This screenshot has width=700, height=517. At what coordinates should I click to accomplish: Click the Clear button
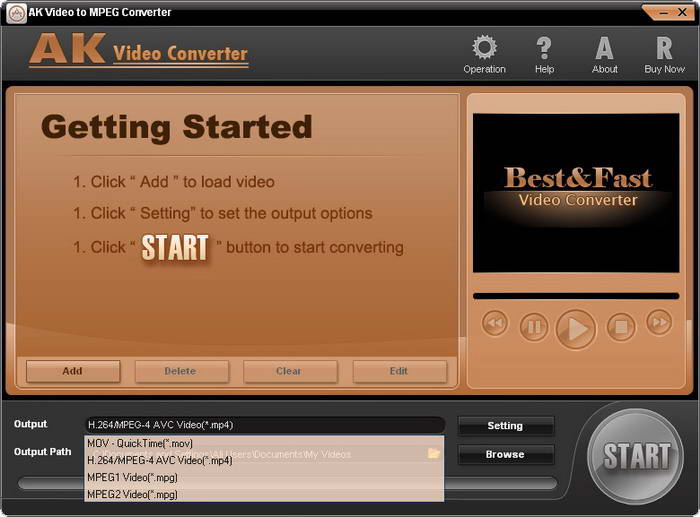tap(290, 371)
